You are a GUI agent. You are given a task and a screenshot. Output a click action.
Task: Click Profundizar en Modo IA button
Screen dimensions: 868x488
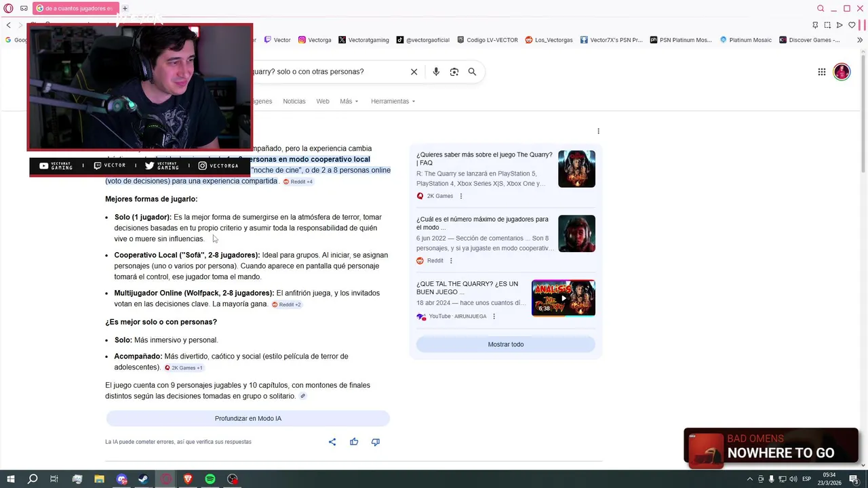248,418
